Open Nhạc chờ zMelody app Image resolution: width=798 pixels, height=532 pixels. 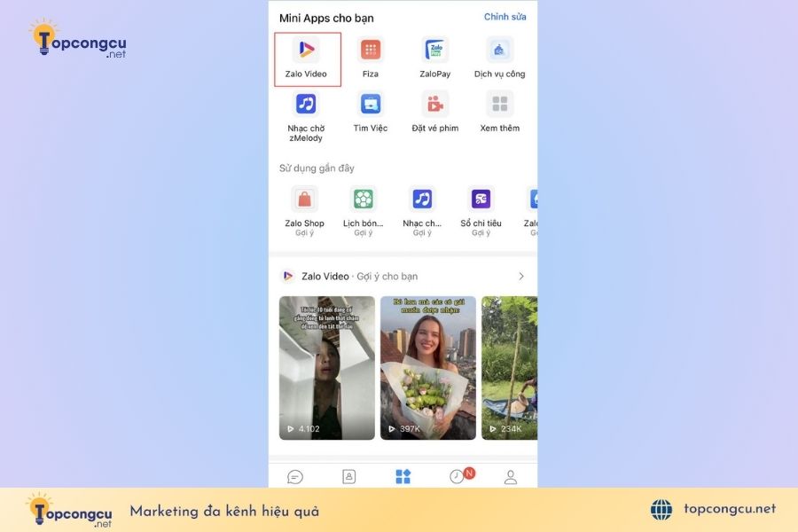tap(306, 117)
